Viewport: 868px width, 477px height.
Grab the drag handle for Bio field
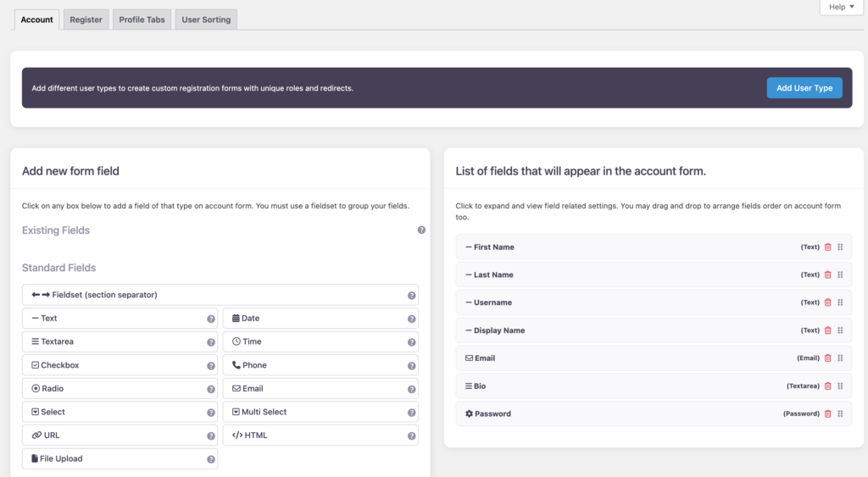click(x=840, y=386)
